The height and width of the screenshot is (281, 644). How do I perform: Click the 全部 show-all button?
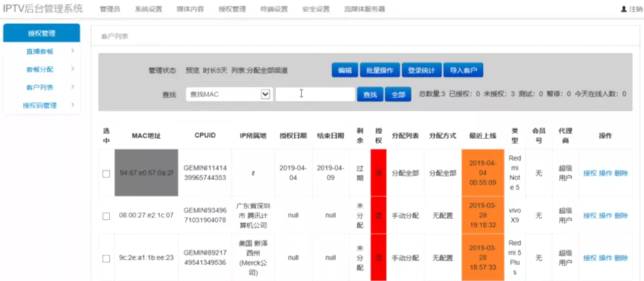click(398, 94)
